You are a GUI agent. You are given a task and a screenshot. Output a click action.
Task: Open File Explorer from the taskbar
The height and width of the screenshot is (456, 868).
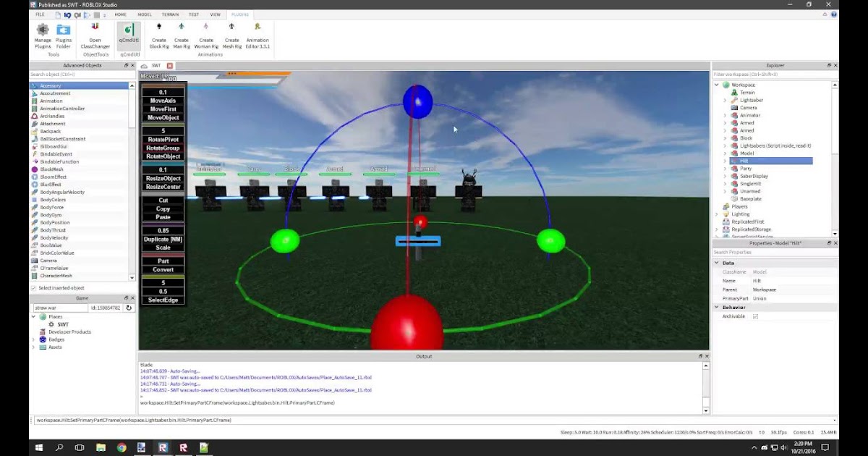tap(101, 447)
